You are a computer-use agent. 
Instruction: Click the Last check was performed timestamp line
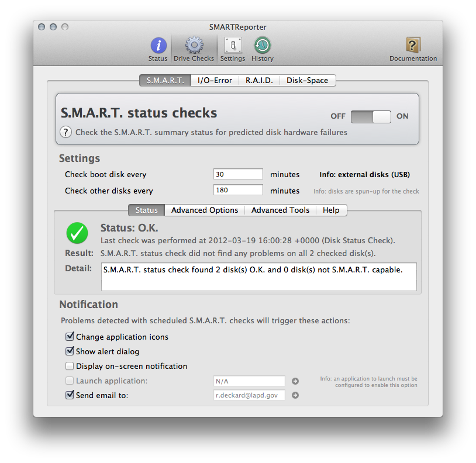[248, 241]
